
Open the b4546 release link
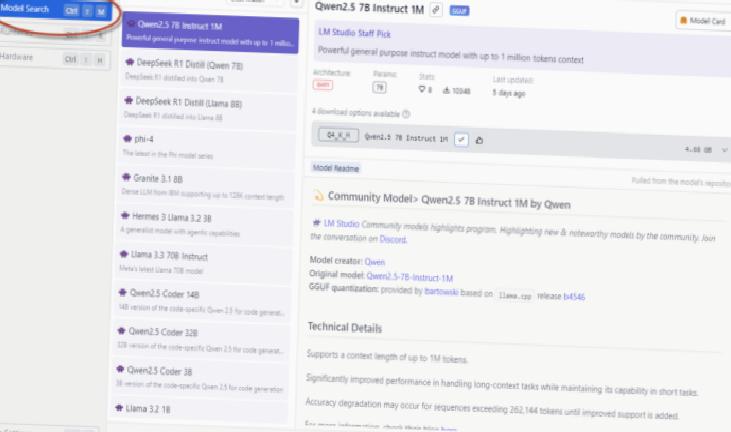point(574,296)
